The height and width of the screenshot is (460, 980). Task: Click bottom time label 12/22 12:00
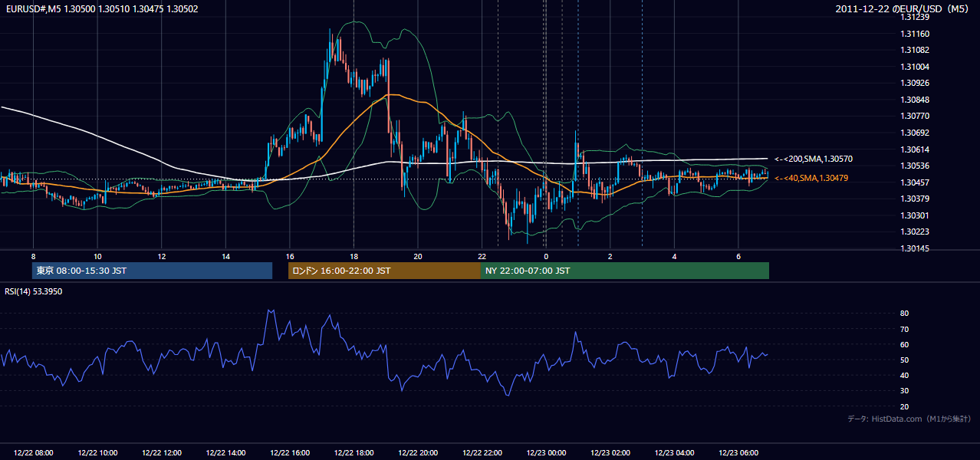point(161,453)
